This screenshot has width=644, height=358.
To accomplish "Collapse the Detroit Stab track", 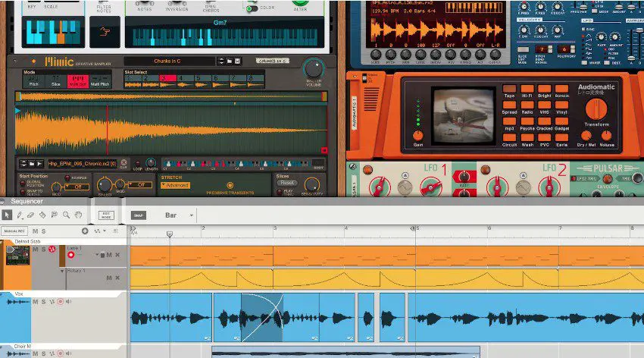I will 4,242.
